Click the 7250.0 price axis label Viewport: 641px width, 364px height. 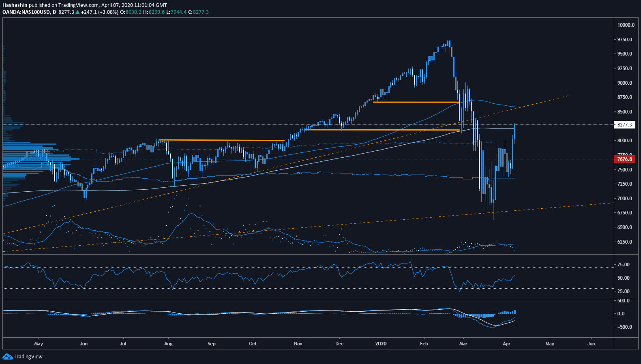(625, 184)
